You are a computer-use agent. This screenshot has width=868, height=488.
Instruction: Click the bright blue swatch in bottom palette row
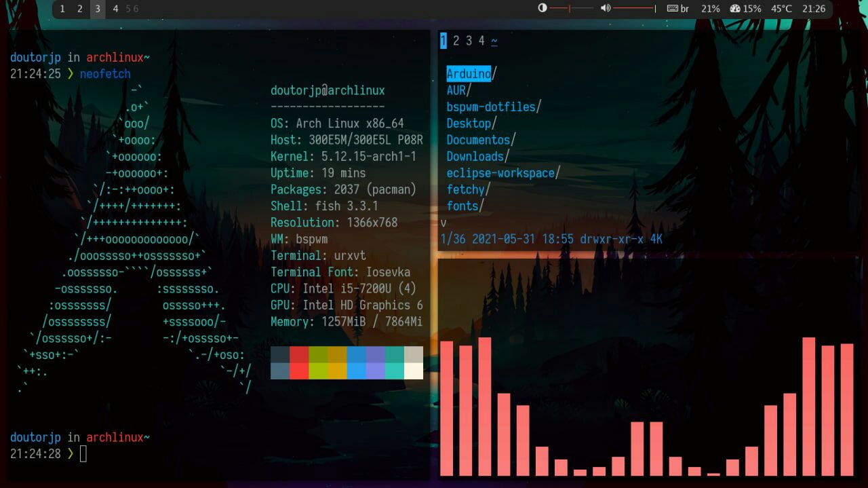pyautogui.click(x=356, y=371)
